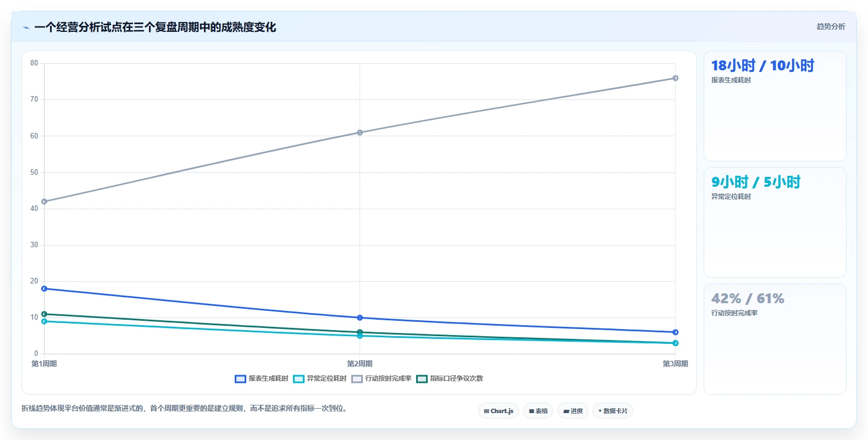Hide the 行动按时完成率 series via legend label
The height and width of the screenshot is (440, 868).
click(388, 378)
